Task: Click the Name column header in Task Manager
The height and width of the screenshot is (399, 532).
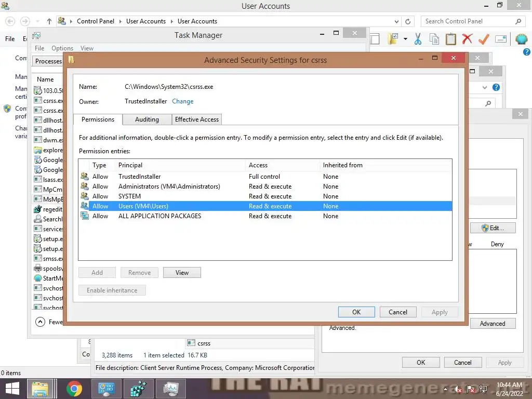Action: point(46,79)
